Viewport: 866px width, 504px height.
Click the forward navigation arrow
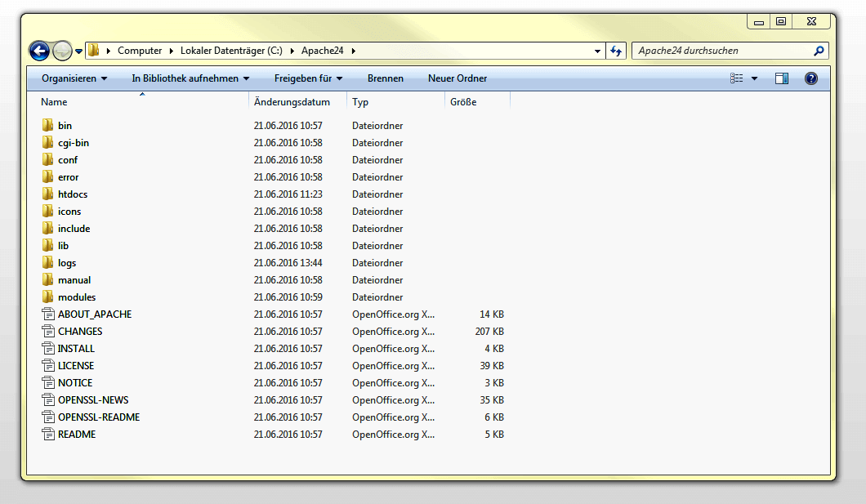(62, 51)
